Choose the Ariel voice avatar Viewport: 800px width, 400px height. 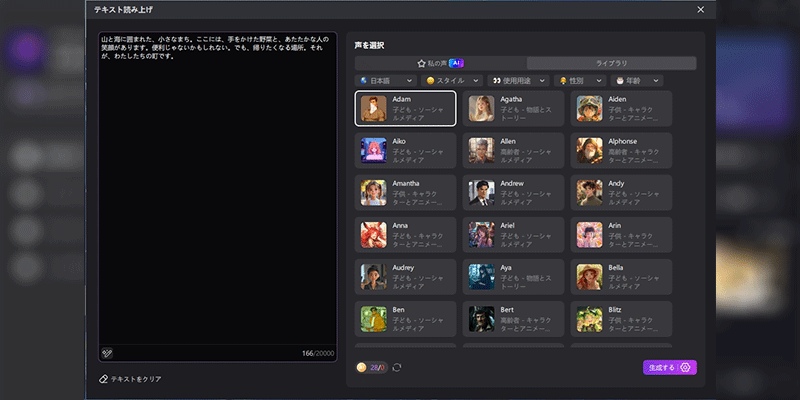click(482, 235)
